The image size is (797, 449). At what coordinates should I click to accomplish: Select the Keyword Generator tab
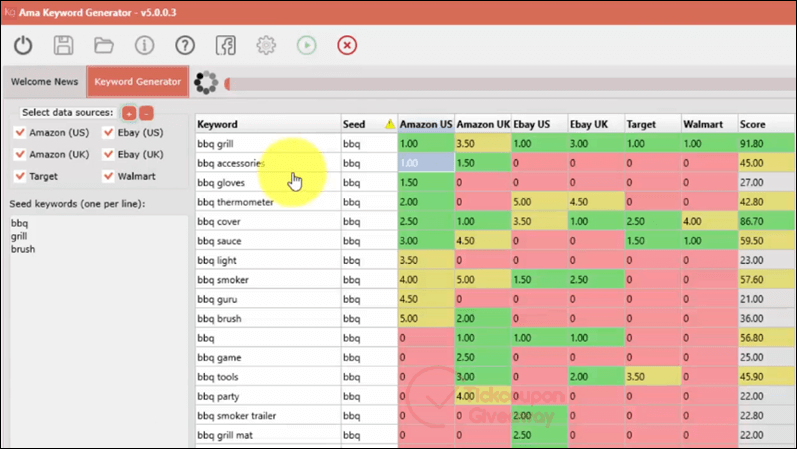click(138, 81)
